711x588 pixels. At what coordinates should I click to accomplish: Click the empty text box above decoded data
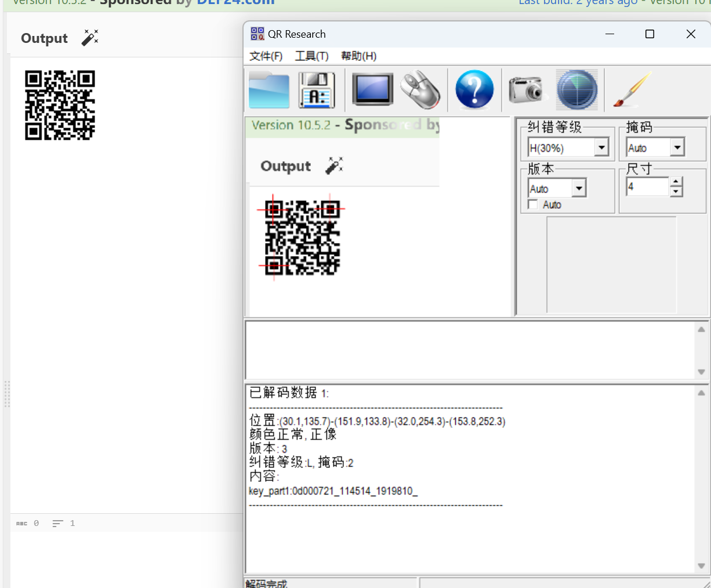(470, 350)
